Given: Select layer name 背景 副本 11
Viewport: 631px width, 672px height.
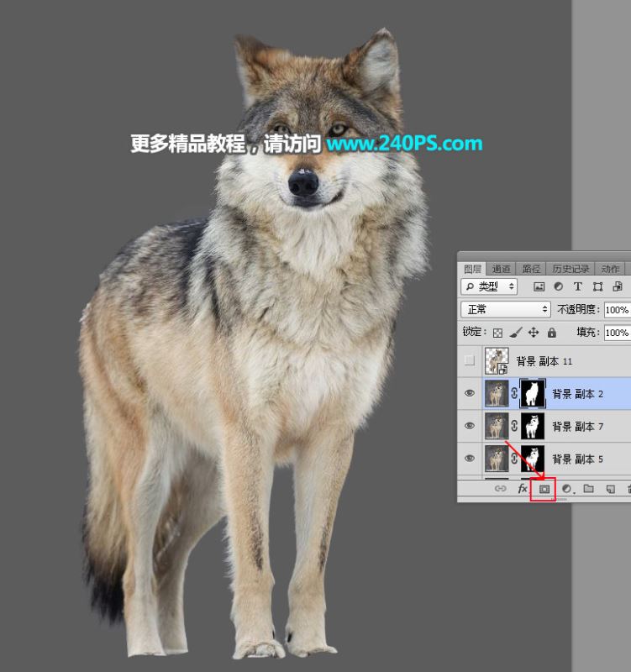Looking at the screenshot, I should click(x=544, y=361).
